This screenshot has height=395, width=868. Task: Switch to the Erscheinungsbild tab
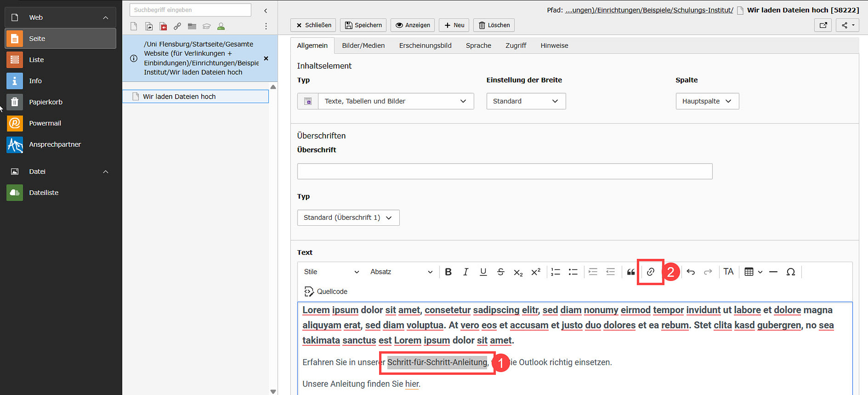point(425,46)
